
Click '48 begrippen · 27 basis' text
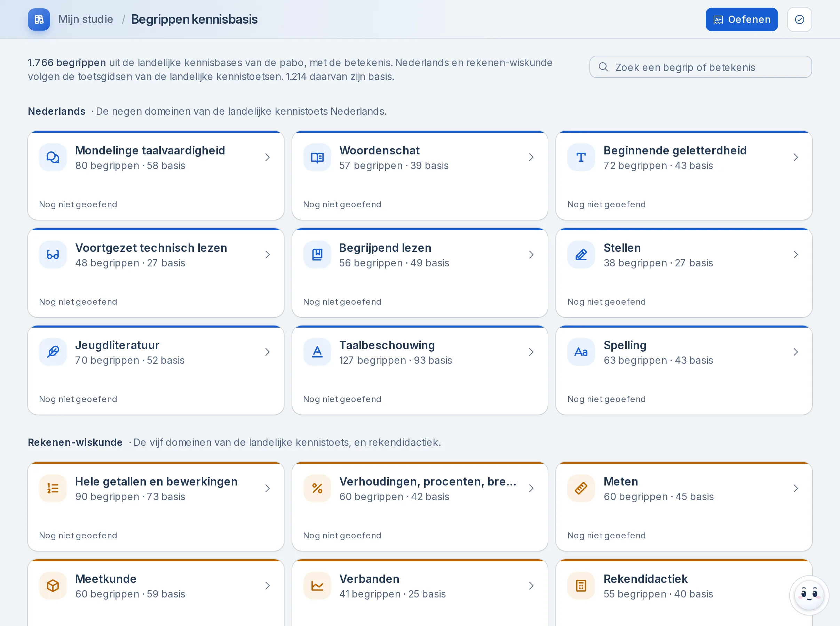(130, 263)
